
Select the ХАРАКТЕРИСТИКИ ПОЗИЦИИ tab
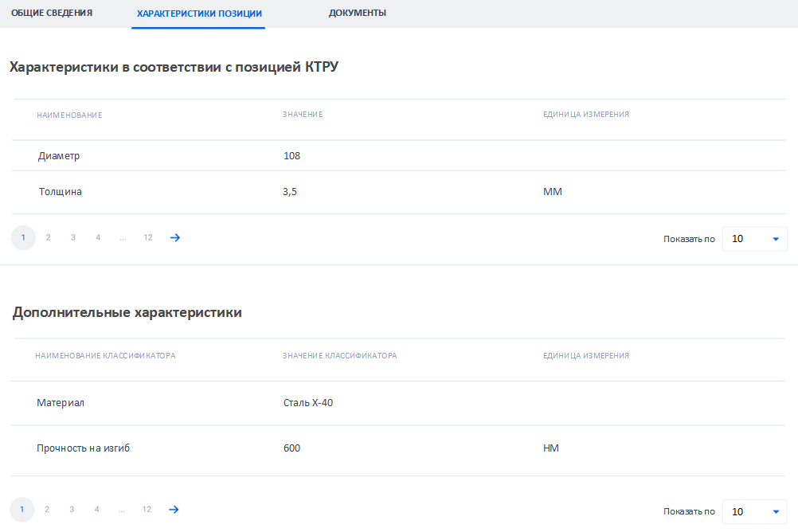(199, 14)
